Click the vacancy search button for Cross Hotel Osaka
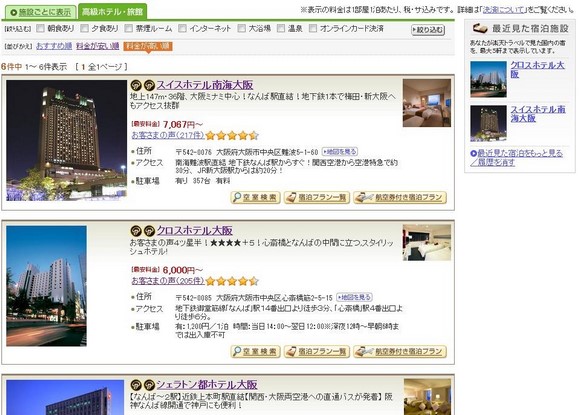 point(255,351)
